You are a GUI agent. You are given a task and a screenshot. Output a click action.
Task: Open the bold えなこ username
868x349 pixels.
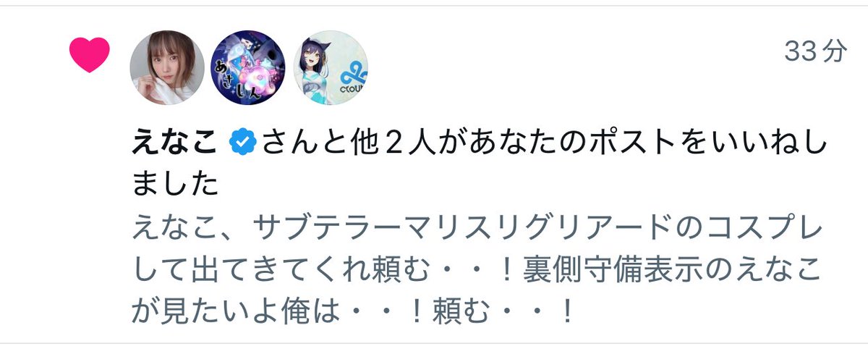tap(174, 144)
